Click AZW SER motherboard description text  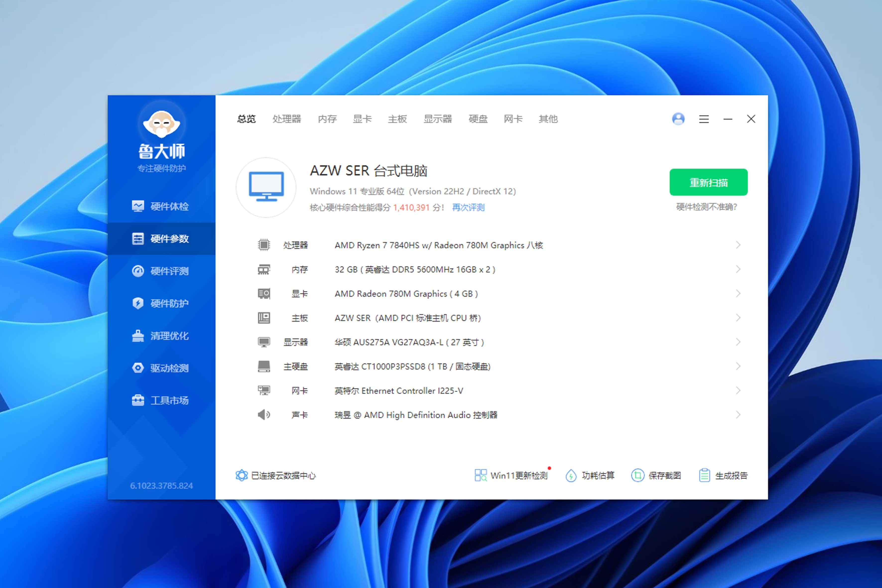(x=408, y=318)
